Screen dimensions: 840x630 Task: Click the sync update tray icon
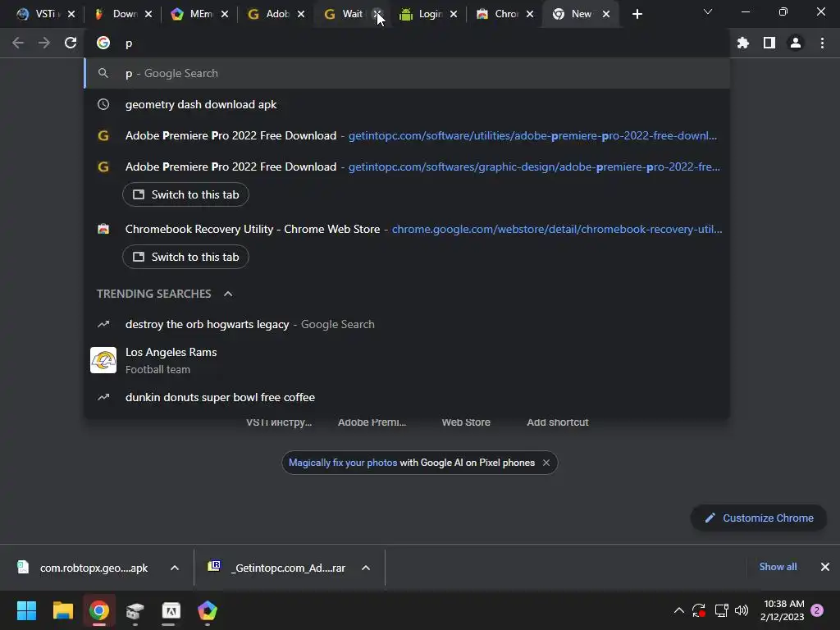(699, 610)
